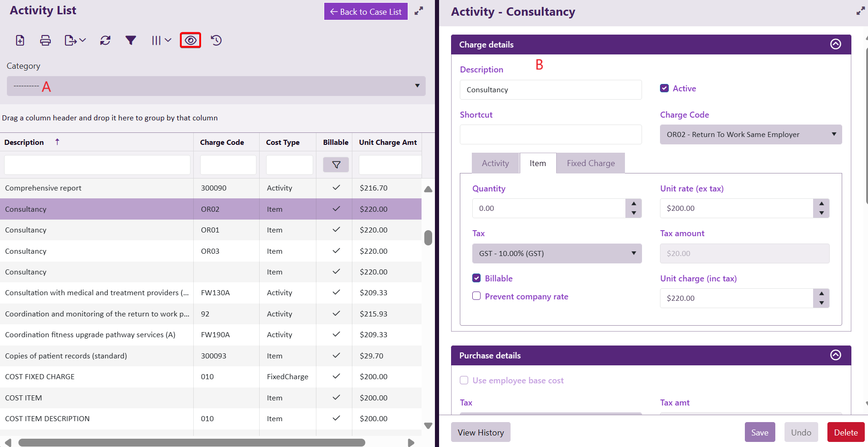Click the filter funnel toolbar icon
Screen dimensions: 868x447
coord(131,41)
